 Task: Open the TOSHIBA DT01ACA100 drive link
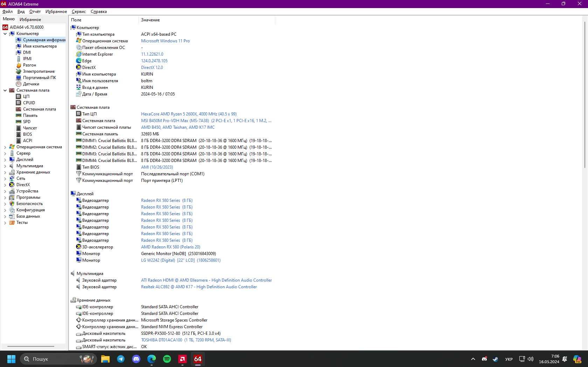[x=186, y=340]
